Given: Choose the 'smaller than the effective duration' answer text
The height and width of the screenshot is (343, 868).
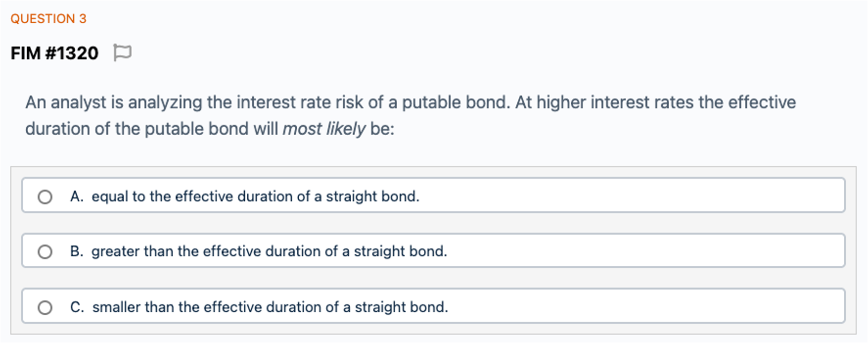Looking at the screenshot, I should click(270, 307).
